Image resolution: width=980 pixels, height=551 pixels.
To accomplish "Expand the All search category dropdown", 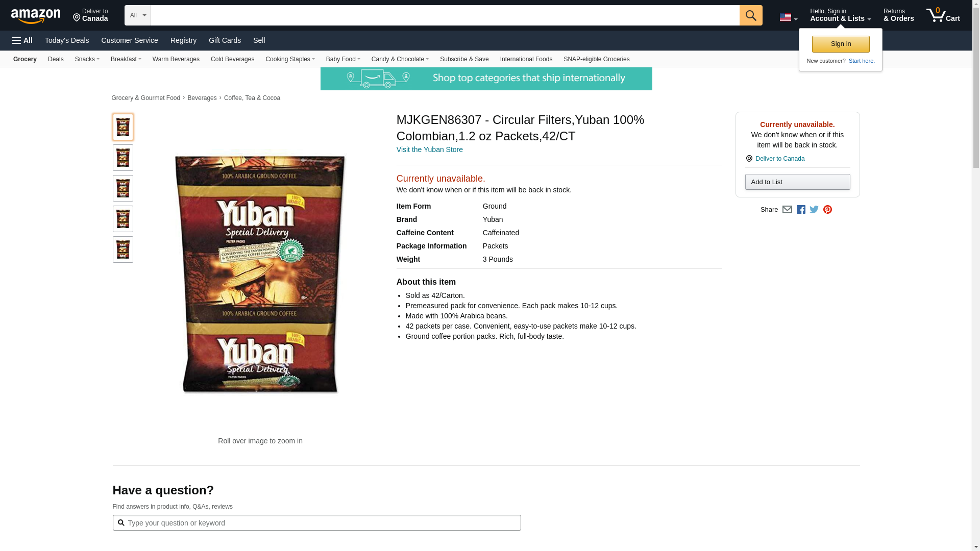I will tap(137, 15).
